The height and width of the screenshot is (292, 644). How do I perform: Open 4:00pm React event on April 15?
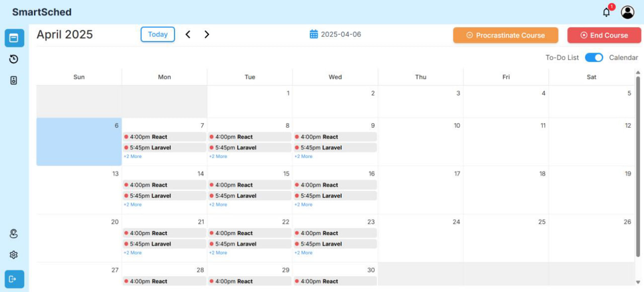[250, 185]
